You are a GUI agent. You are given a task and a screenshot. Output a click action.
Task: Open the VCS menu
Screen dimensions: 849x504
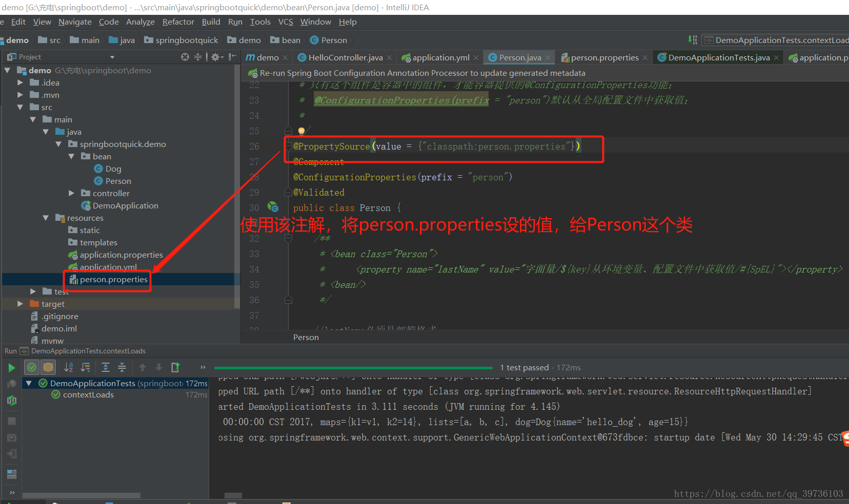coord(286,22)
